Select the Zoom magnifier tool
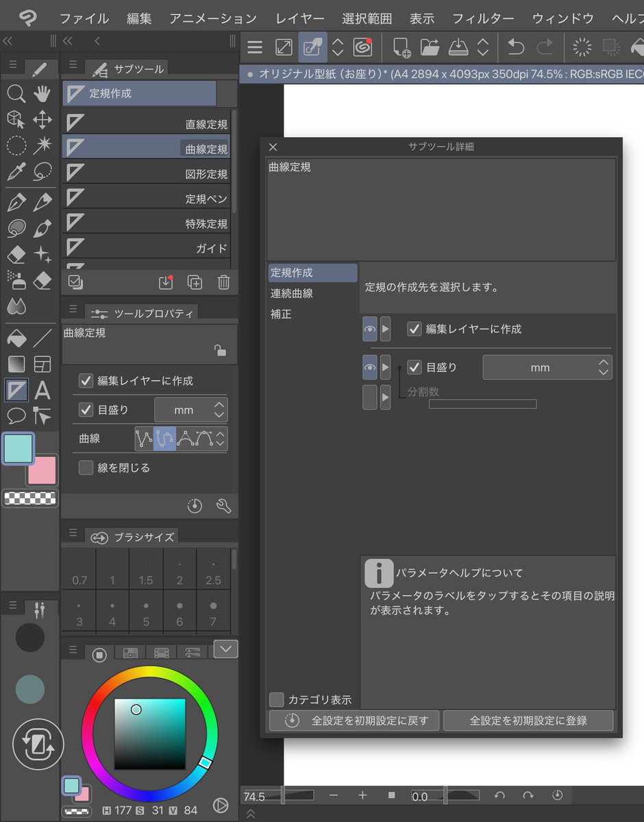This screenshot has width=644, height=822. (16, 94)
